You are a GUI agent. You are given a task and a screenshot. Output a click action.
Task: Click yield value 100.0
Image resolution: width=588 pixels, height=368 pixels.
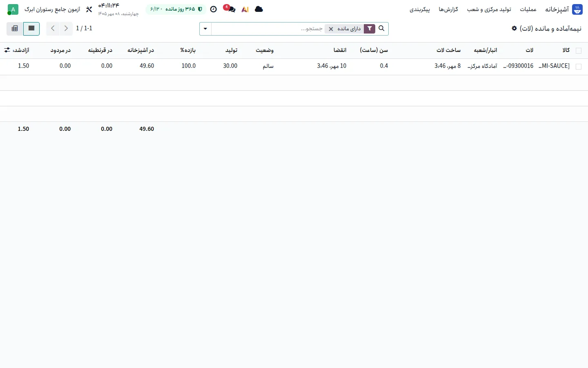tap(189, 66)
